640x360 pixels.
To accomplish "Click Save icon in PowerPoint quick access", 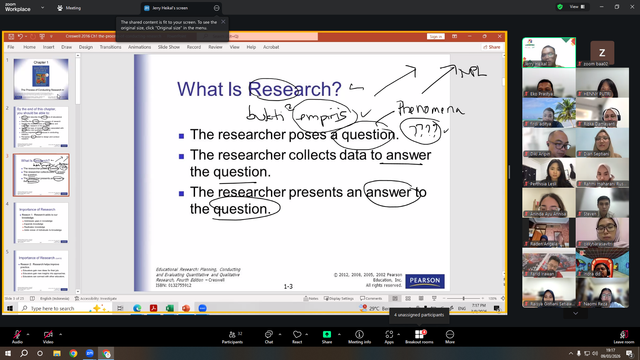I will tap(11, 36).
